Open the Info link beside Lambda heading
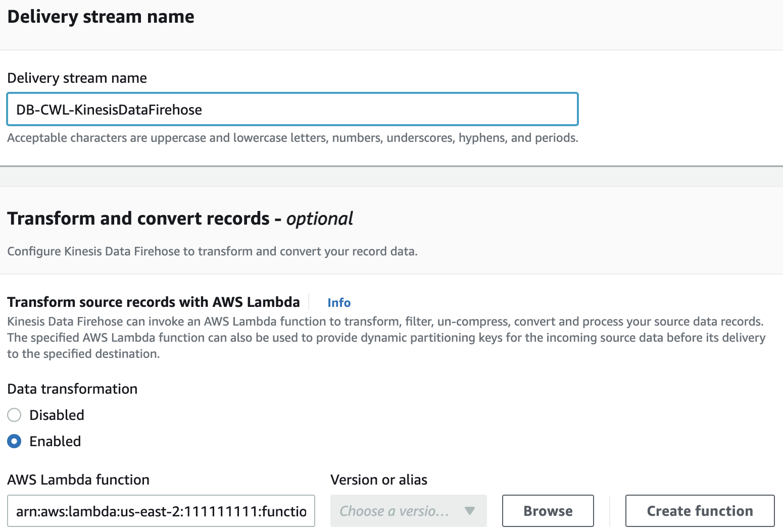The height and width of the screenshot is (532, 783). (338, 302)
